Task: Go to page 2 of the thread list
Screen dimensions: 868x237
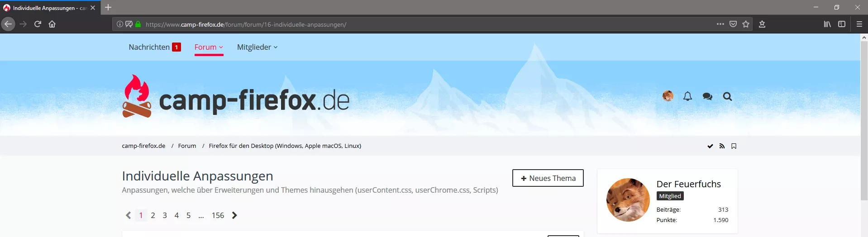Action: [x=153, y=215]
